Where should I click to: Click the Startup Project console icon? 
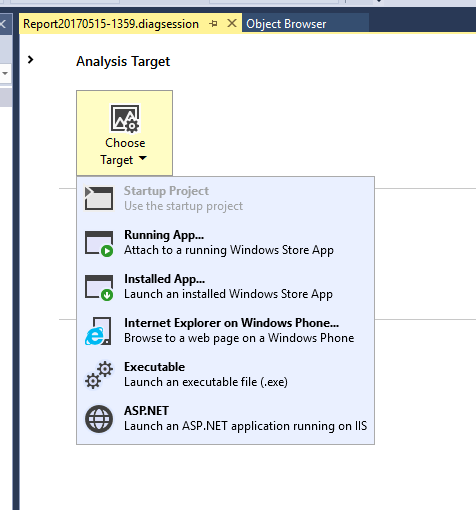[99, 198]
